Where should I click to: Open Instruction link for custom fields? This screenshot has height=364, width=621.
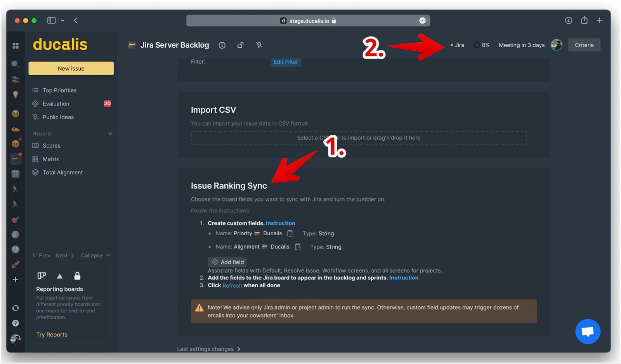280,223
